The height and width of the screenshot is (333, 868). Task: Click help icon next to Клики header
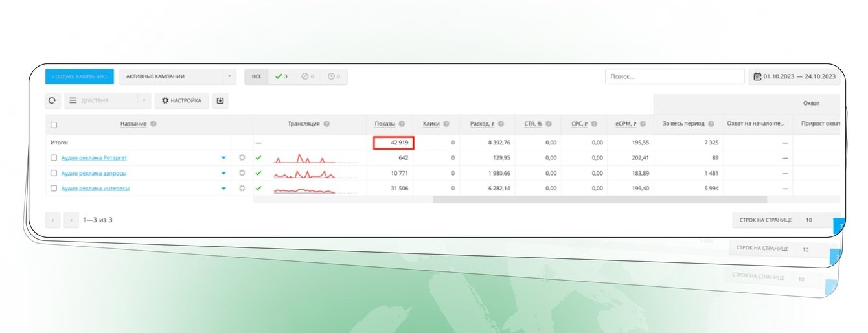coord(446,124)
